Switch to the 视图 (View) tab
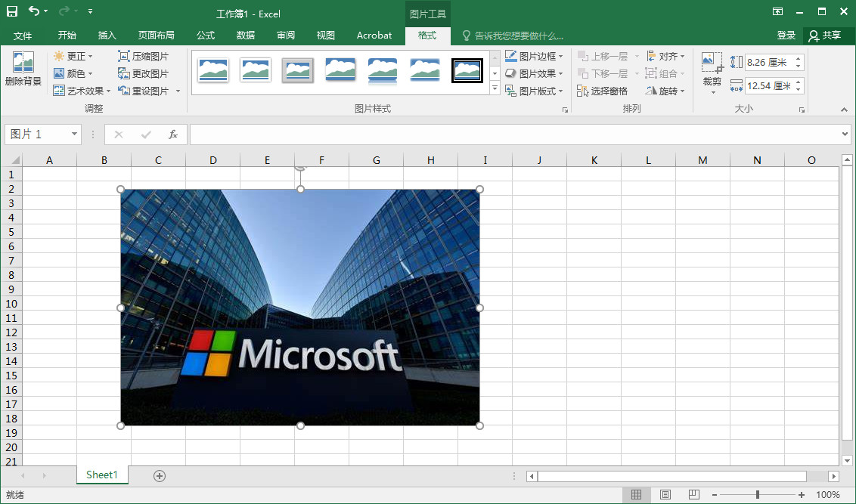Image resolution: width=856 pixels, height=504 pixels. [325, 36]
